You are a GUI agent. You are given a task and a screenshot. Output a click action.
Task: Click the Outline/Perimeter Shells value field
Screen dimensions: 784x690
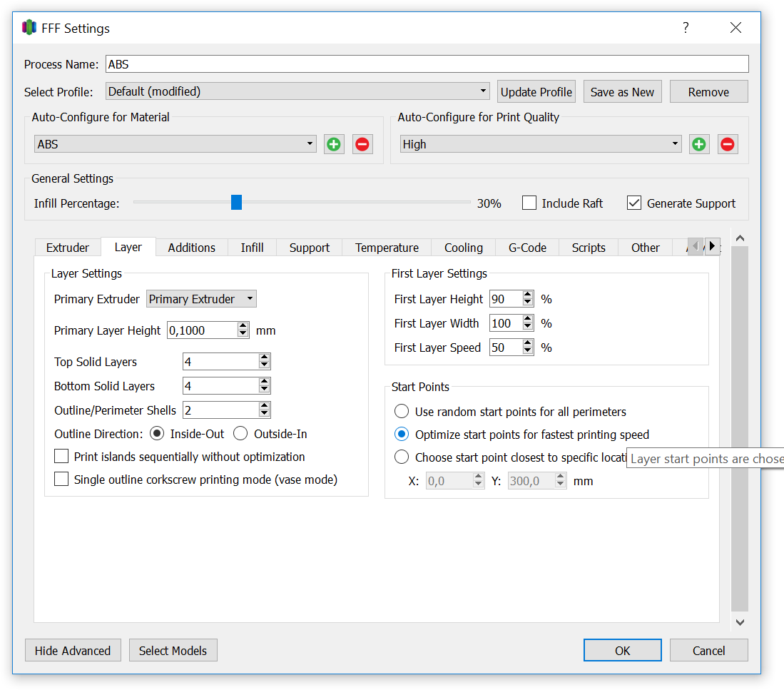pos(221,410)
